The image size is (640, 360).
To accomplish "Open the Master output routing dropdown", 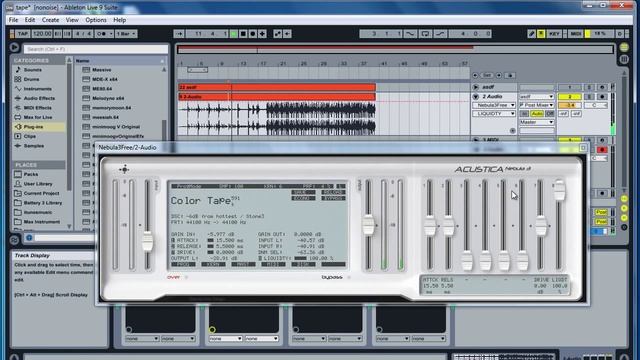I will (537, 122).
